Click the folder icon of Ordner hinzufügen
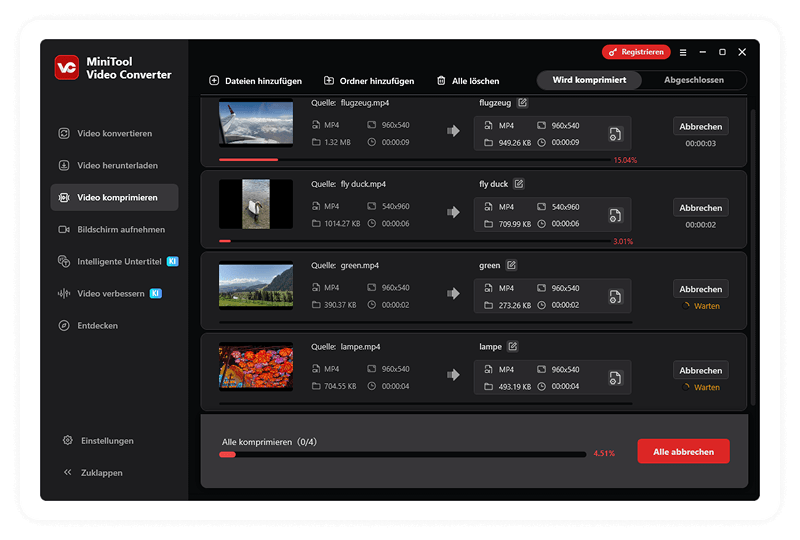The height and width of the screenshot is (540, 800). 329,81
